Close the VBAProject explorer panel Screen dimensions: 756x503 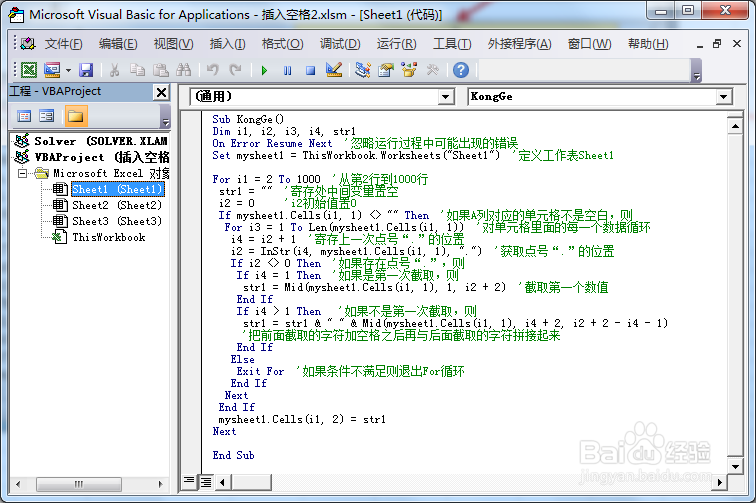162,92
